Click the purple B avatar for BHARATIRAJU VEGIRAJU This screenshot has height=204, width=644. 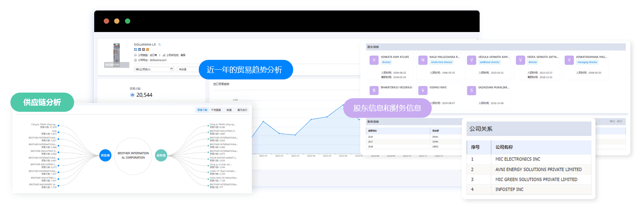tap(374, 90)
